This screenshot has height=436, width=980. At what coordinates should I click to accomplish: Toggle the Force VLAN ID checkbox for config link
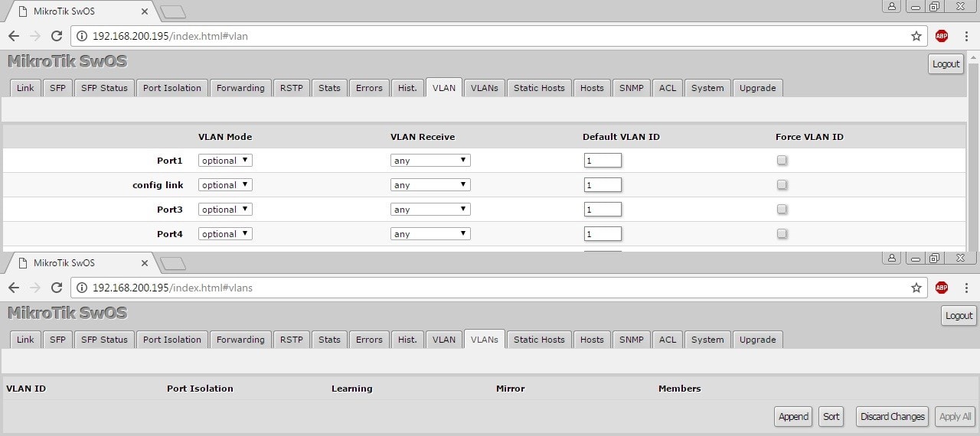point(782,185)
